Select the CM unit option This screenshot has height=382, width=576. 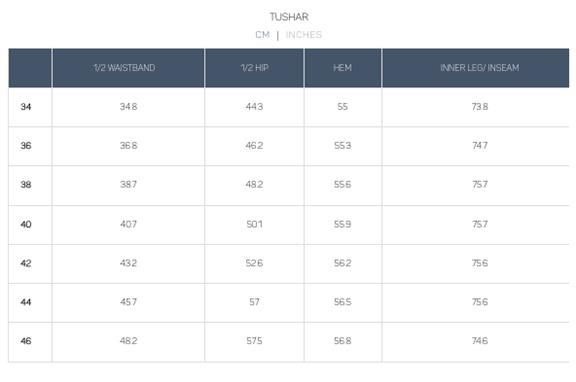tap(262, 35)
